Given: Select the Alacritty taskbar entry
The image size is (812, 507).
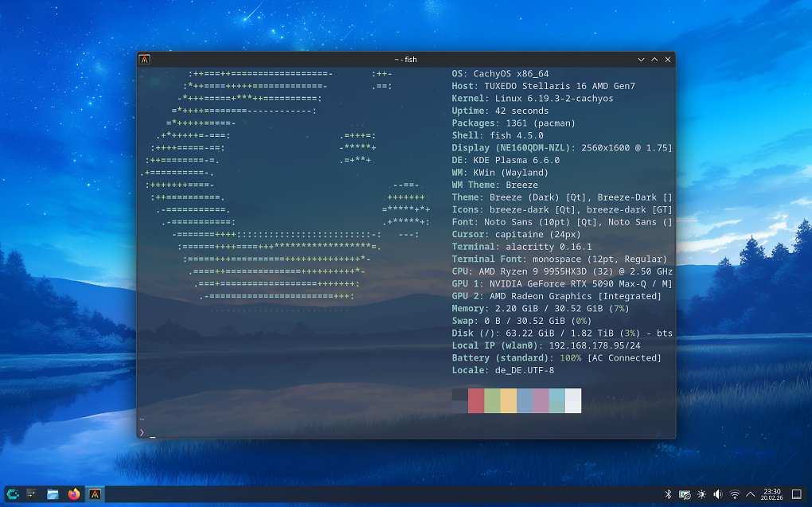Looking at the screenshot, I should 95,494.
